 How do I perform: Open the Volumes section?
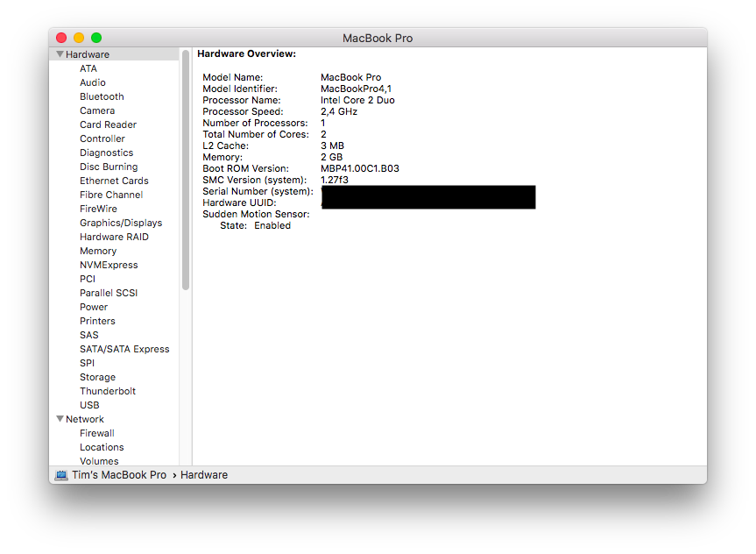(99, 461)
